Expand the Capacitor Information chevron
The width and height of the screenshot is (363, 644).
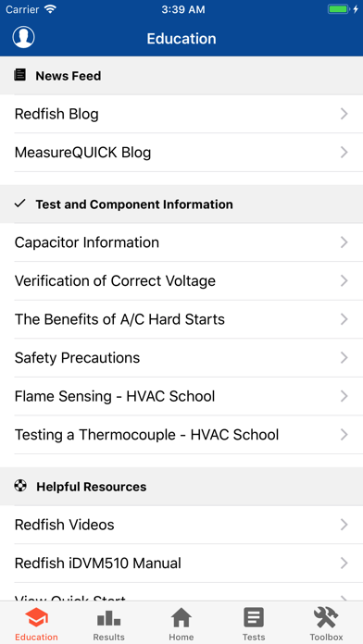pos(344,242)
